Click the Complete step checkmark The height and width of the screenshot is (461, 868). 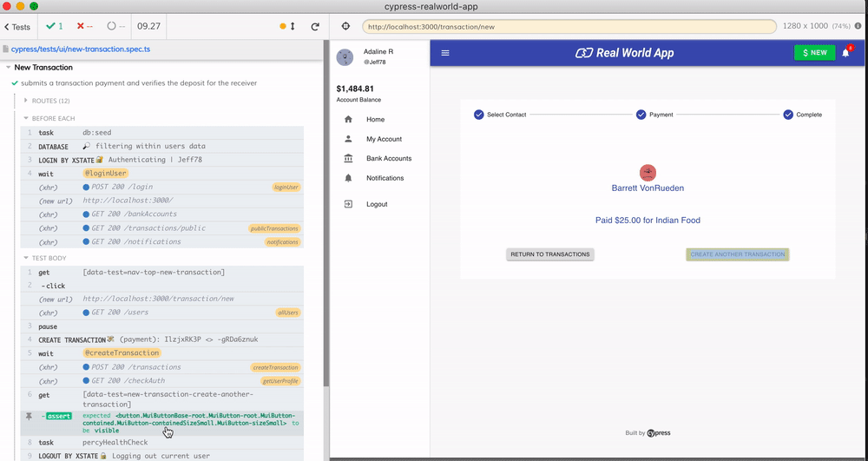point(788,115)
